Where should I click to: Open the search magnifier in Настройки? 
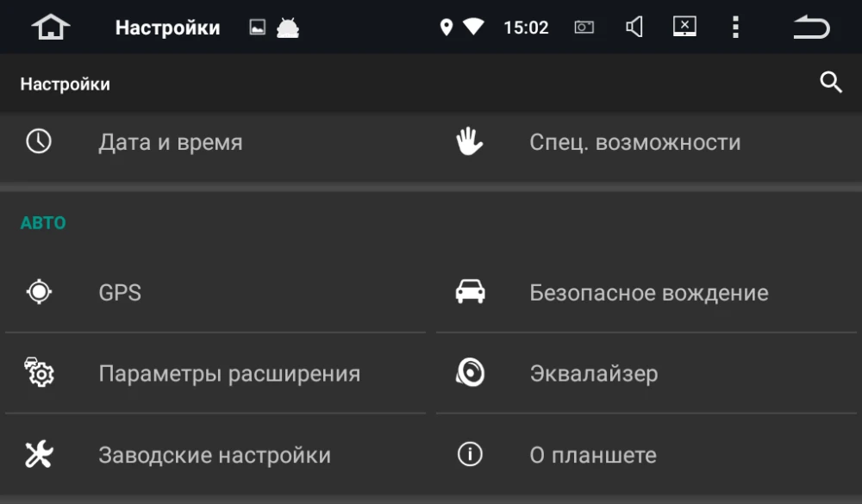(831, 83)
